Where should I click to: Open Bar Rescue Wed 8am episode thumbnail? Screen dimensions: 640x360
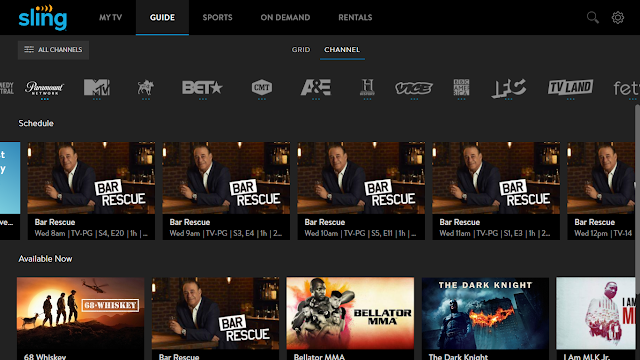pyautogui.click(x=91, y=178)
